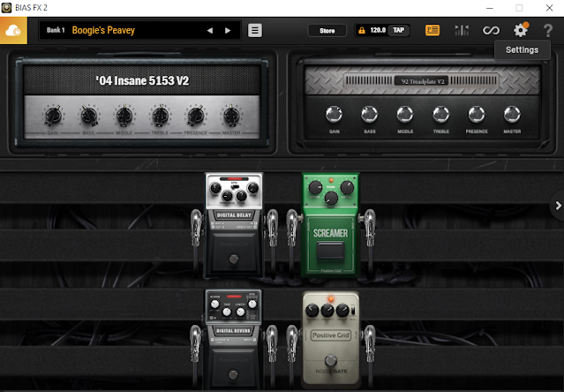Click the 120.0 tempo value

(x=378, y=30)
